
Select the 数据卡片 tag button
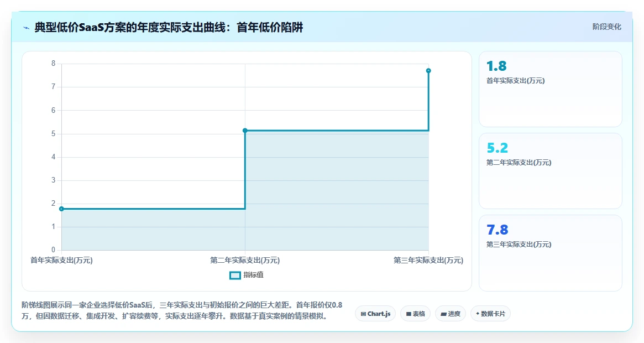click(490, 314)
